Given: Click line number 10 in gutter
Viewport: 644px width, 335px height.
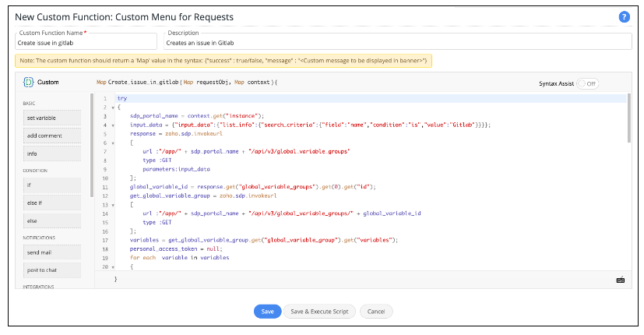Looking at the screenshot, I should pos(105,178).
